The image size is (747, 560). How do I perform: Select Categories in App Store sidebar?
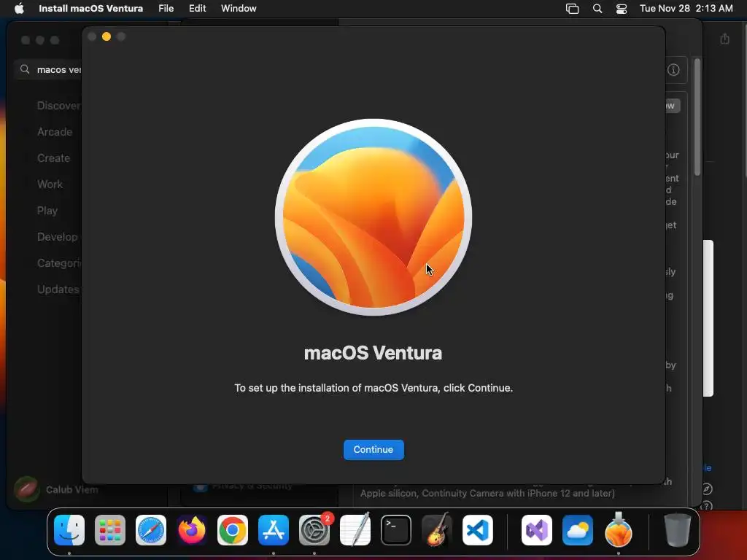pos(59,262)
